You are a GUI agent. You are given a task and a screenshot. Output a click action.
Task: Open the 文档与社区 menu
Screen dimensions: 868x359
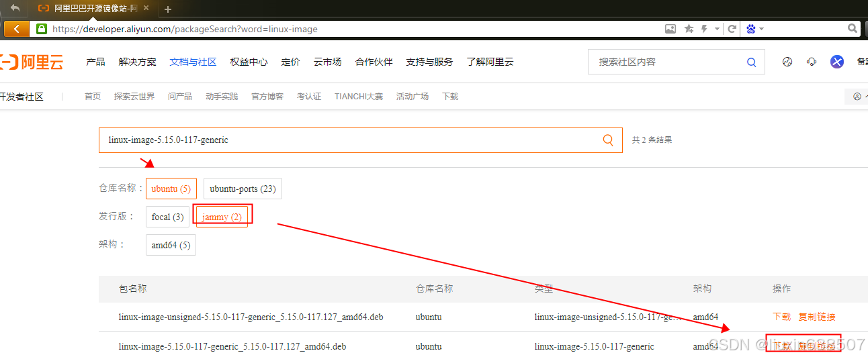[193, 62]
